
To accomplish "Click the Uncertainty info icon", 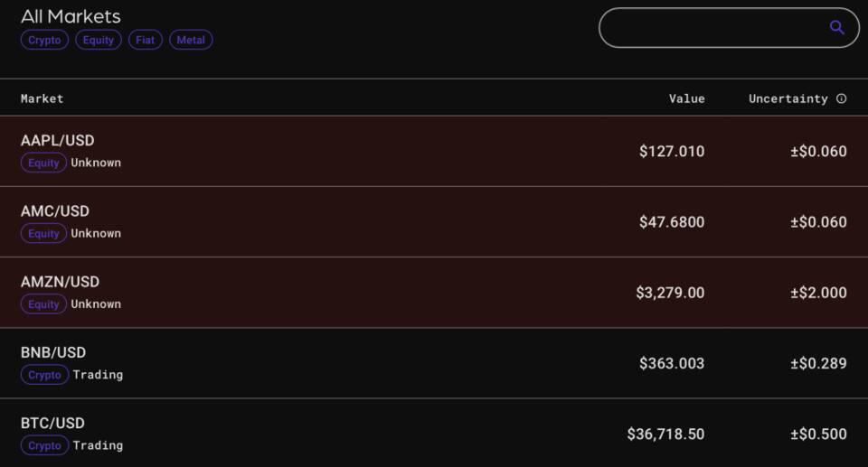I will [841, 98].
